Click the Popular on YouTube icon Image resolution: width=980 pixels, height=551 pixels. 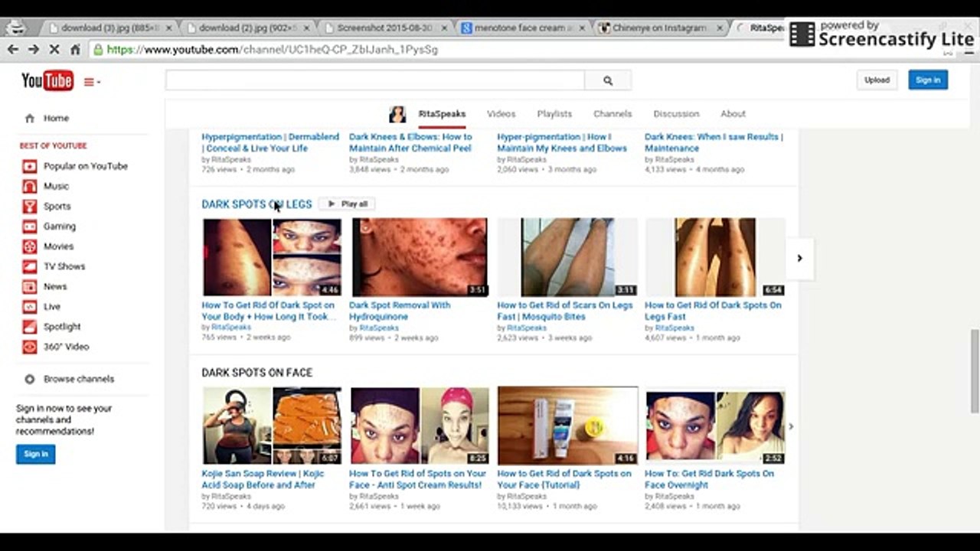29,166
